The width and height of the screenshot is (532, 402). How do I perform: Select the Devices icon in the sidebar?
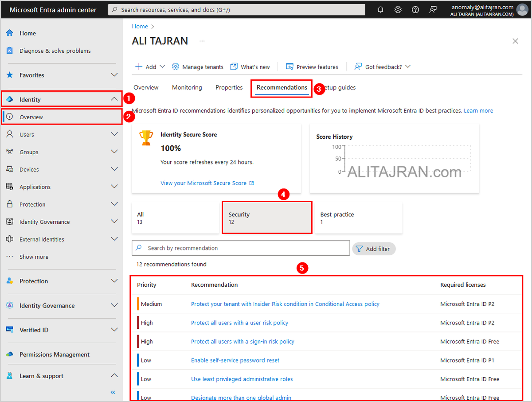pos(10,169)
